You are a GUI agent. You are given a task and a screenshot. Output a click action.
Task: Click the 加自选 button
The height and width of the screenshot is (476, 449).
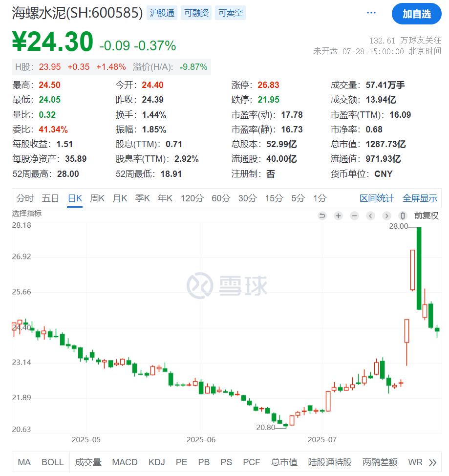pos(417,14)
